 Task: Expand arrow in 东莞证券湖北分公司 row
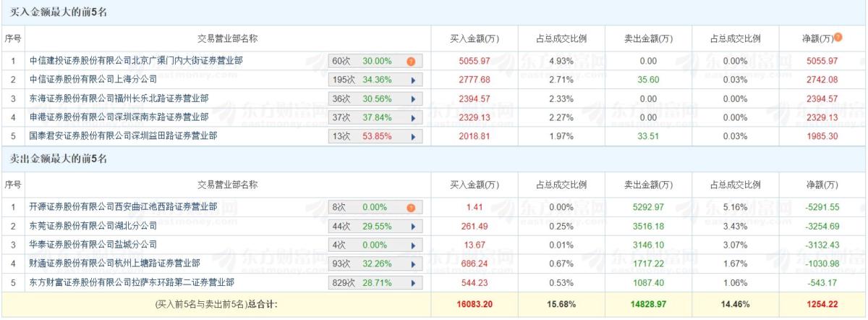click(x=413, y=226)
